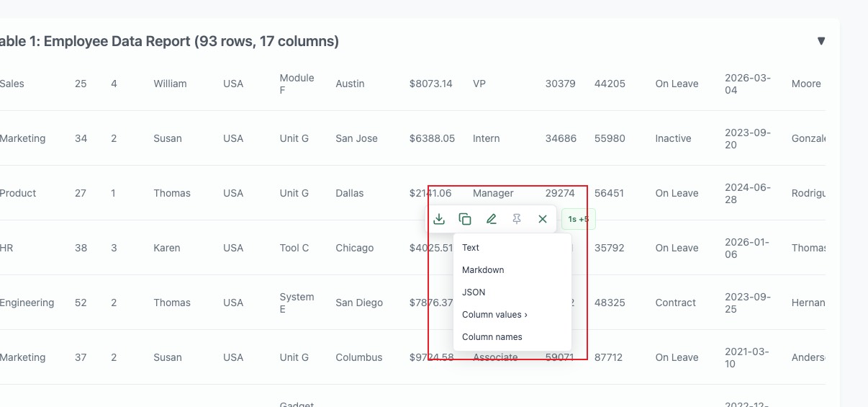Click the '48325' value cell

click(x=610, y=303)
